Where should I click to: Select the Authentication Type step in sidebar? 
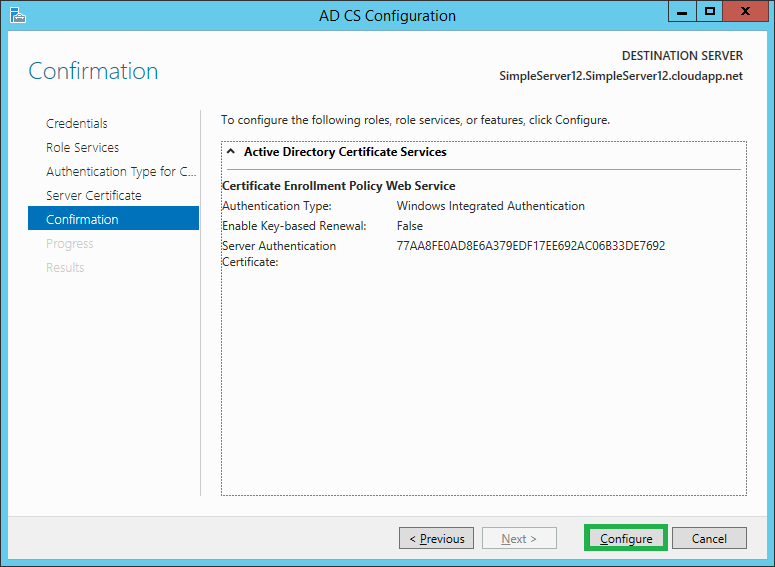pos(120,172)
